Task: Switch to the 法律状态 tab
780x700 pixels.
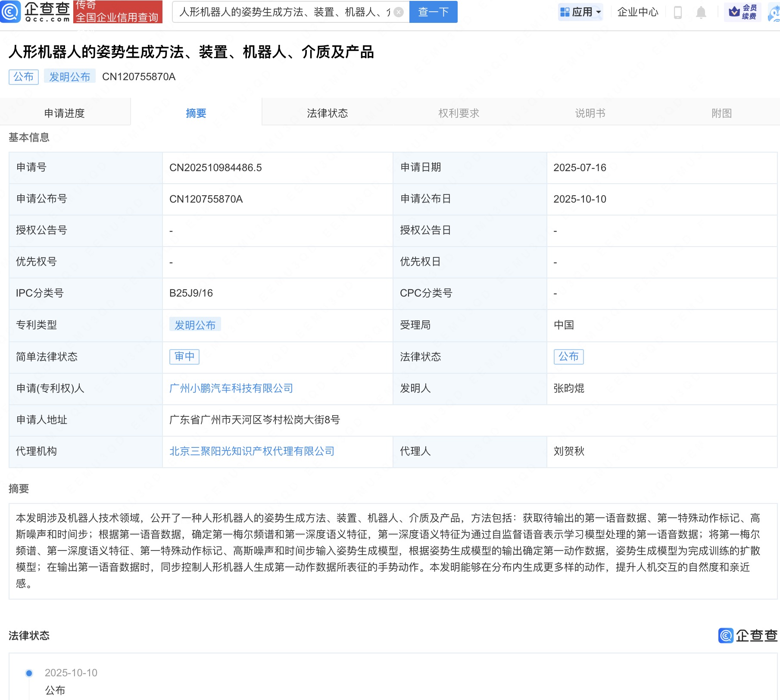Action: click(327, 112)
